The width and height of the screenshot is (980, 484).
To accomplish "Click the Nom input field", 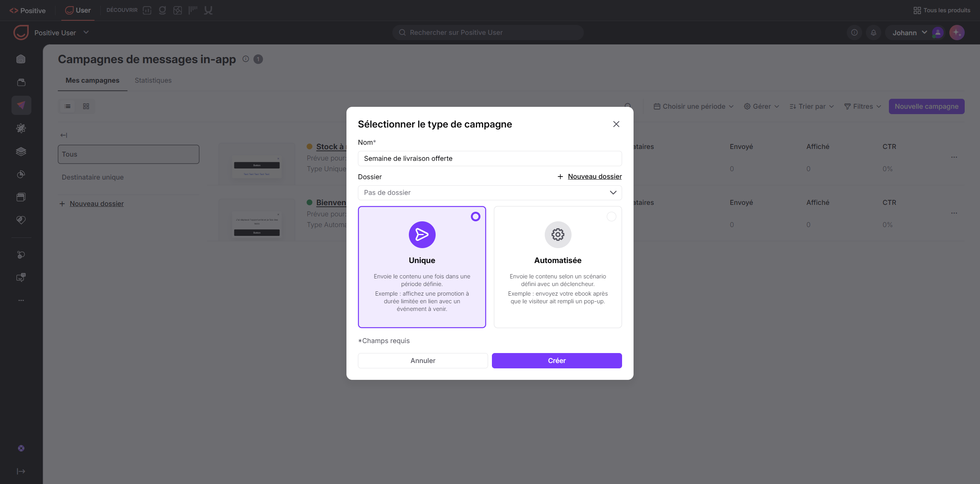I will (x=490, y=159).
